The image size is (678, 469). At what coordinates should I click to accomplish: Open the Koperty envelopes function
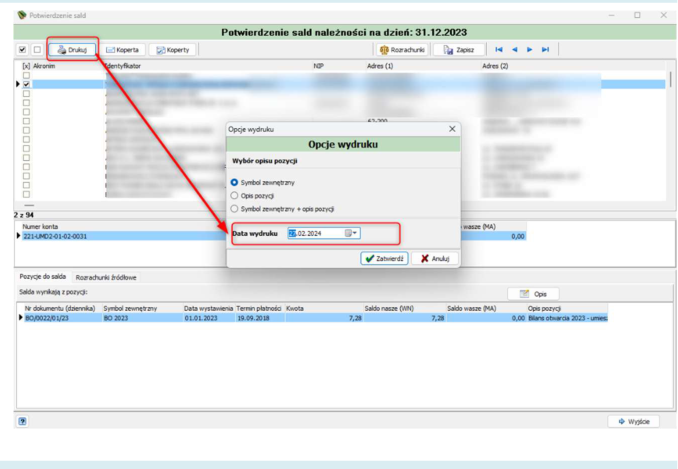(x=173, y=50)
